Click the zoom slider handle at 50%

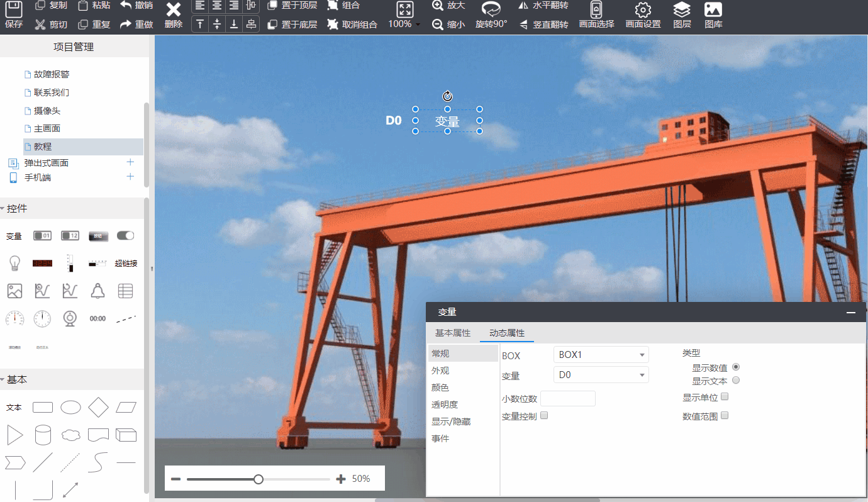point(259,479)
